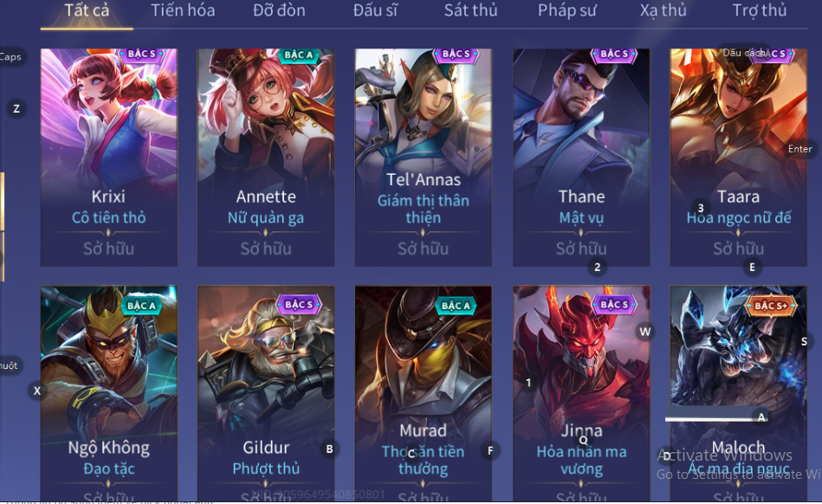Screen dimensions: 822x504
Task: Open the Xạ thủ tab
Action: pos(663,10)
